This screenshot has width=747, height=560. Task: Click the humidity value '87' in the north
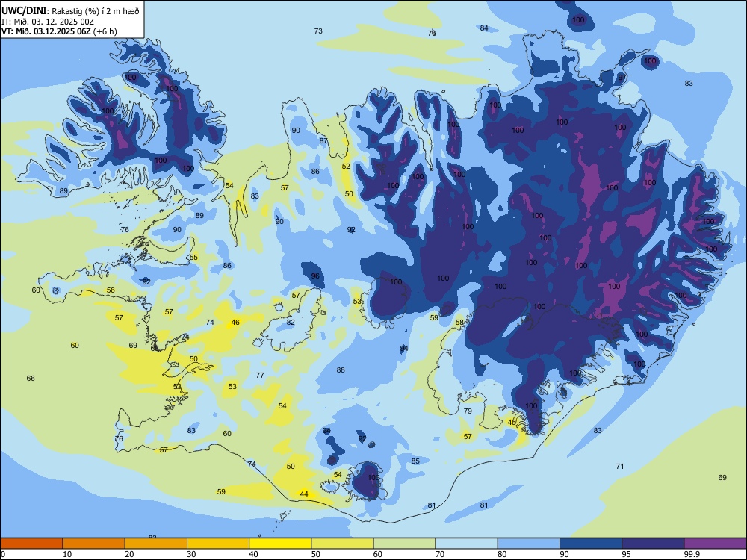click(323, 140)
